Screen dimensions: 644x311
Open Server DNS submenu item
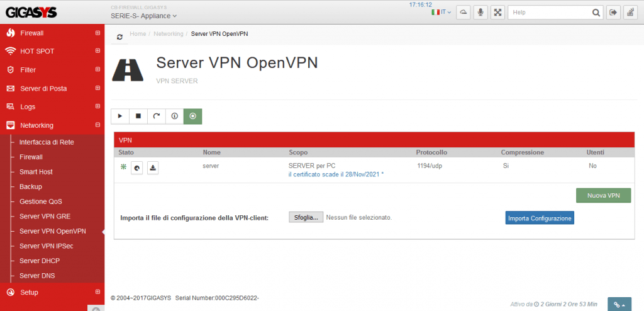(x=37, y=276)
